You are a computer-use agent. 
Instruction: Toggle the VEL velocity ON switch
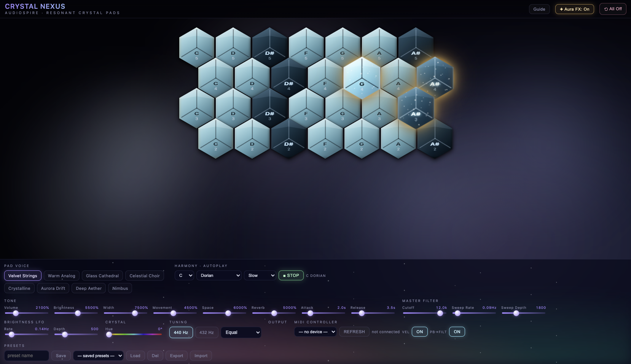[419, 332]
